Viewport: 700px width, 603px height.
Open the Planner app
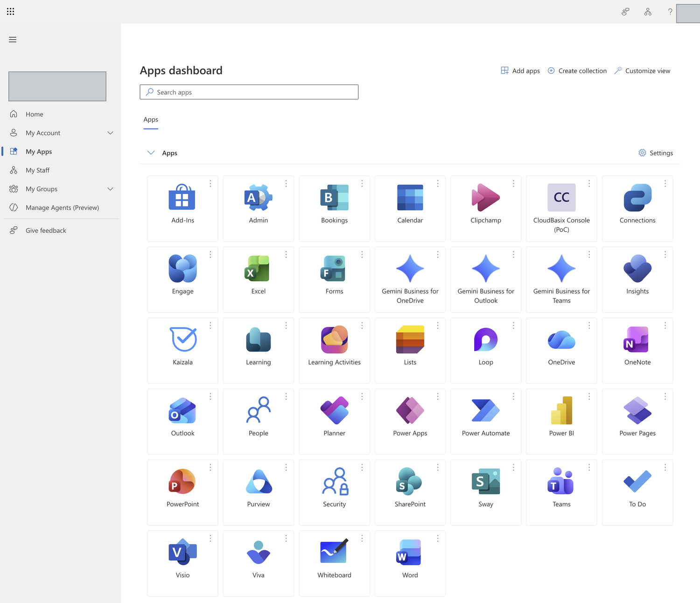(x=334, y=421)
